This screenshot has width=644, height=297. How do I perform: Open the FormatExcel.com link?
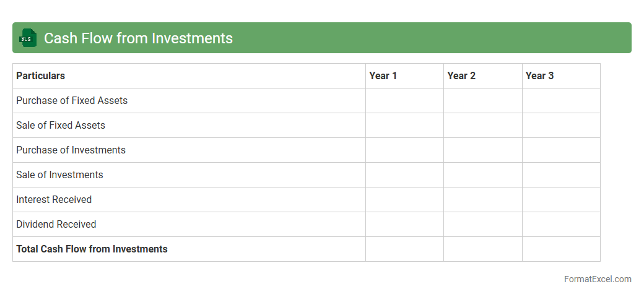(x=597, y=279)
